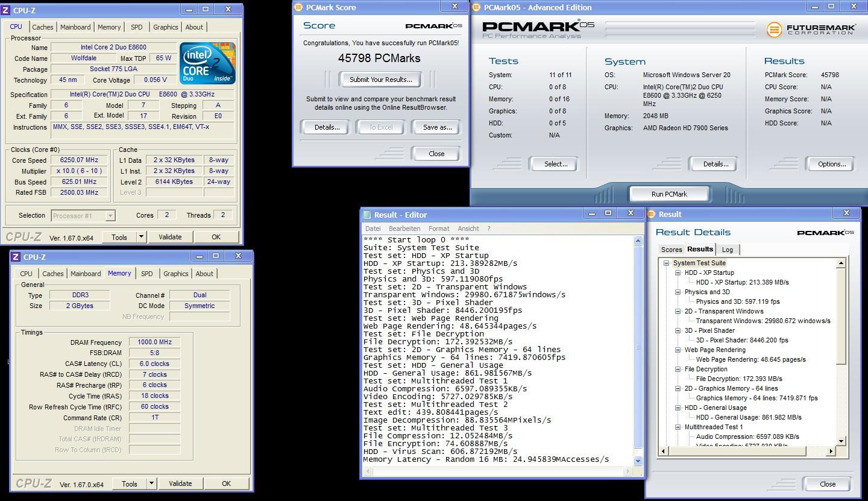
Task: Click Result Editor notepad title icon
Action: coord(367,215)
